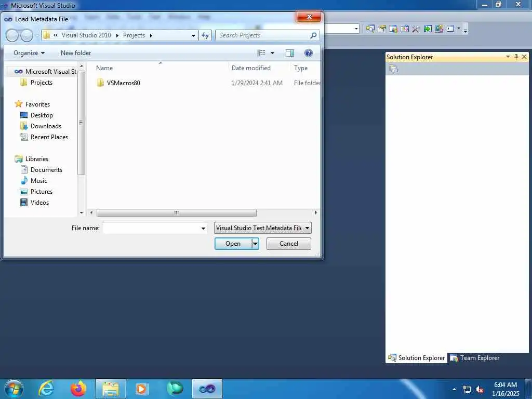Screen dimensions: 532x399
Task: Click horizontal scrollbar thumb in file list
Action: click(177, 212)
